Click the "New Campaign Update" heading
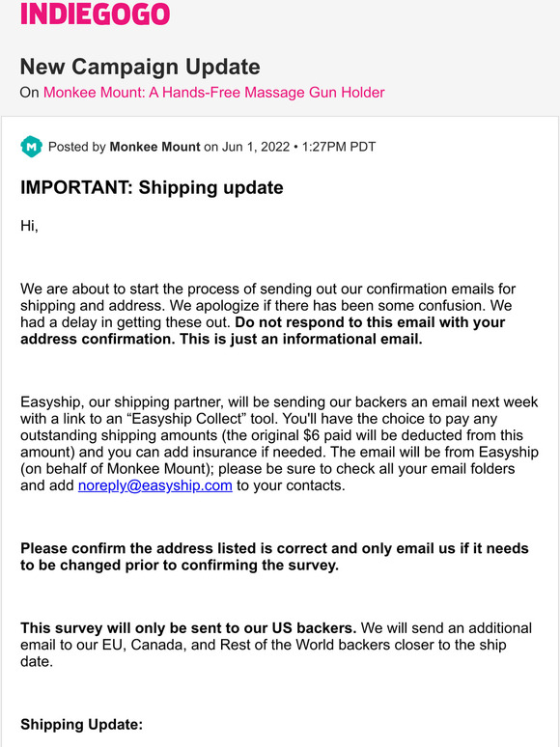This screenshot has height=747, width=560. [x=140, y=67]
